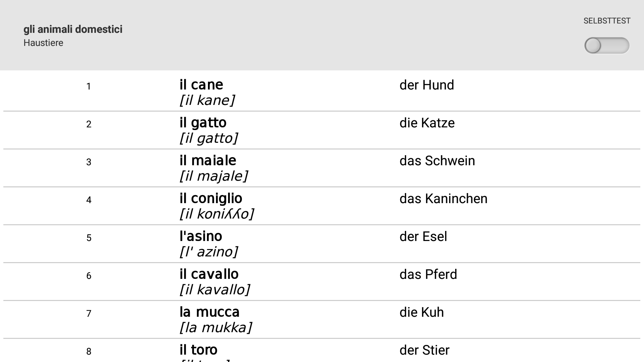Select the translation 'das Schwein'
Screen dimensions: 644x362
click(x=437, y=161)
